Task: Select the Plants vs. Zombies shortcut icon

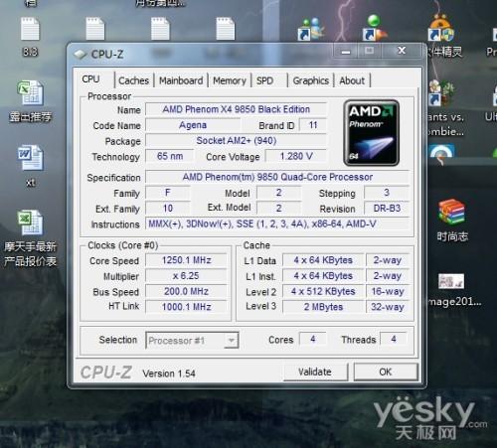Action: [x=441, y=93]
